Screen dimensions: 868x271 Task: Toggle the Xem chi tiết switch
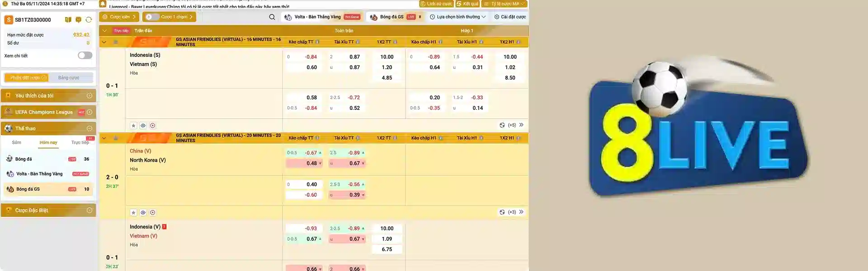point(85,56)
